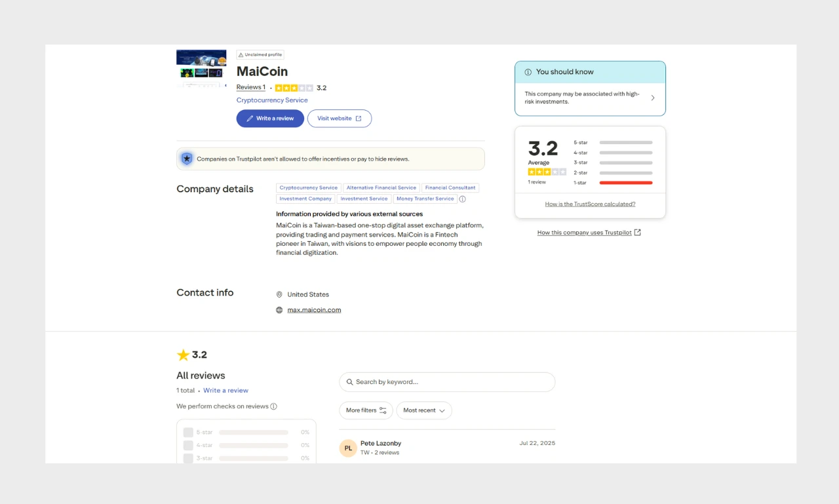Screen dimensions: 839x504
Task: Check the 3-star filter checkbox
Action: (188, 458)
